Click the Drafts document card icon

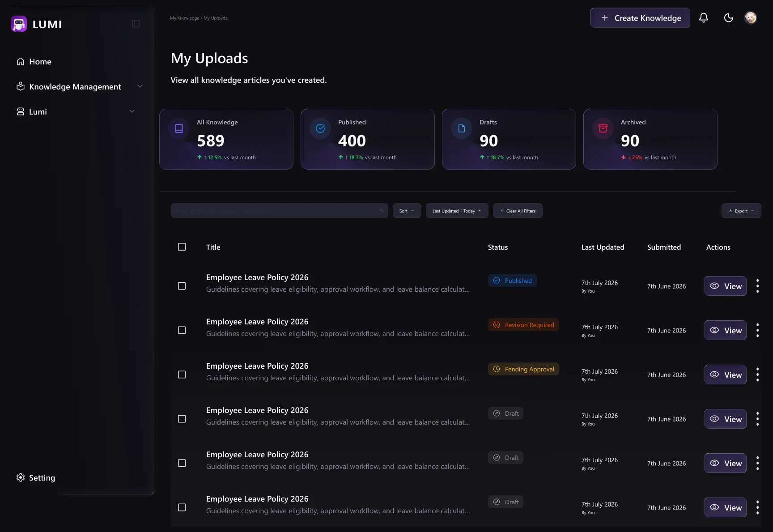[x=462, y=128]
